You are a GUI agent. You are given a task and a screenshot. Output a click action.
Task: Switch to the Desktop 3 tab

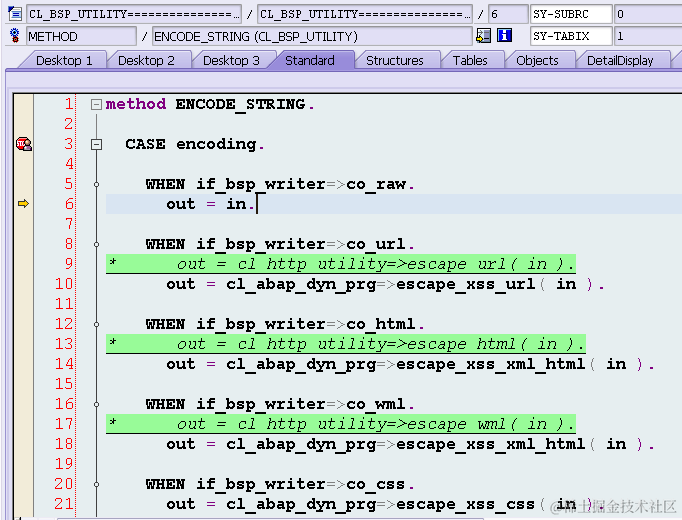pos(231,60)
